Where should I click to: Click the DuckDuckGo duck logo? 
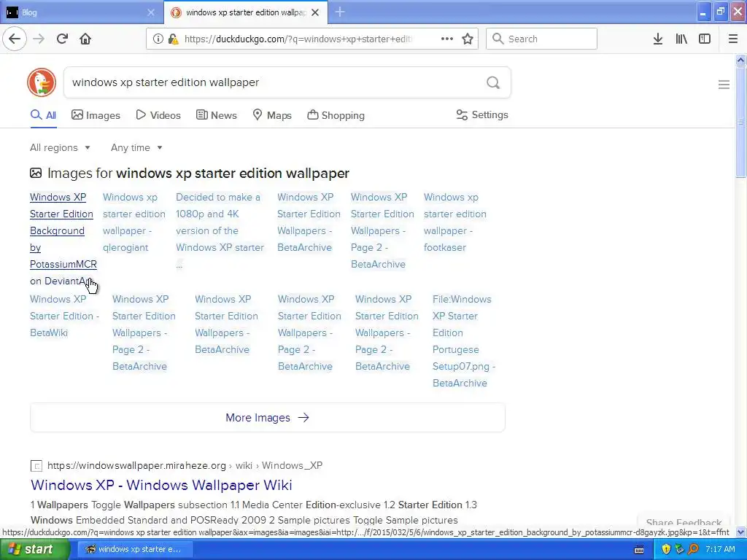click(42, 82)
